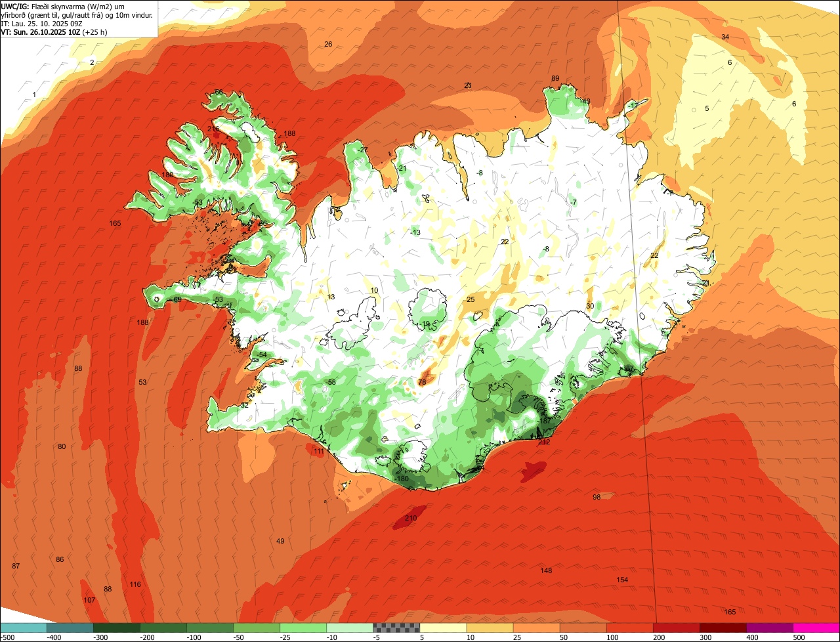Click the teal -400 to -300 legend swatch

pos(70,628)
